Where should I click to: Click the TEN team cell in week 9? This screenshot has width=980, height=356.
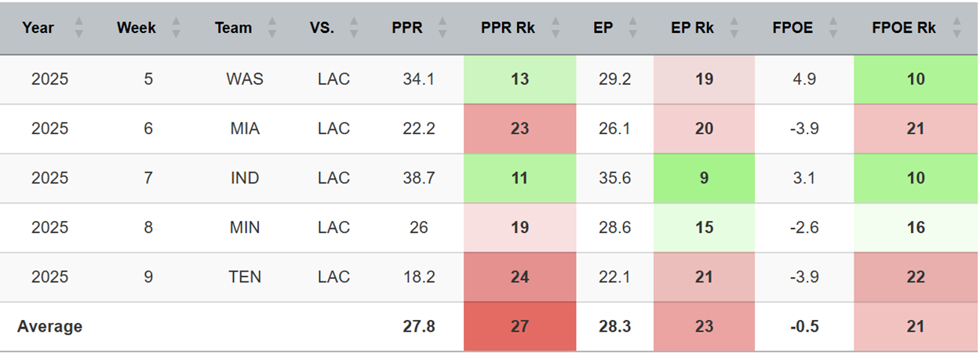pyautogui.click(x=245, y=277)
